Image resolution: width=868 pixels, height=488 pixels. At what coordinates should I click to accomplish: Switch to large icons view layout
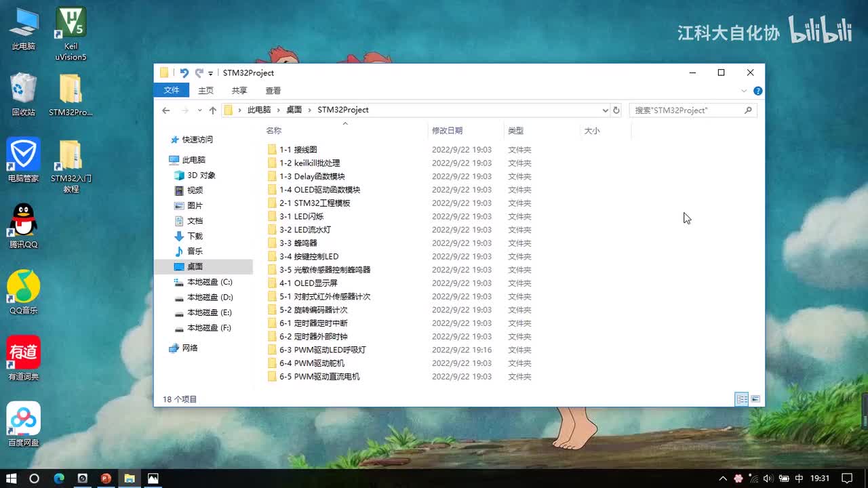click(755, 399)
